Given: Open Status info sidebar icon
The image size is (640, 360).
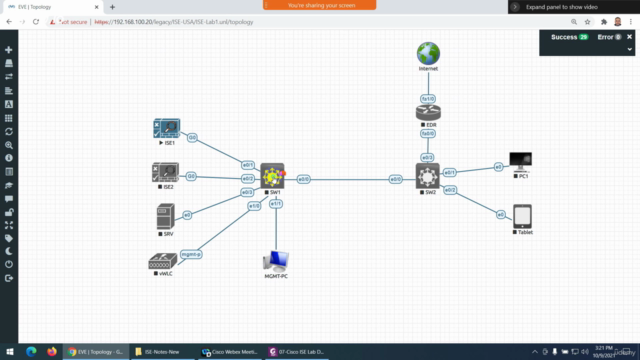Looking at the screenshot, I should click(x=9, y=158).
